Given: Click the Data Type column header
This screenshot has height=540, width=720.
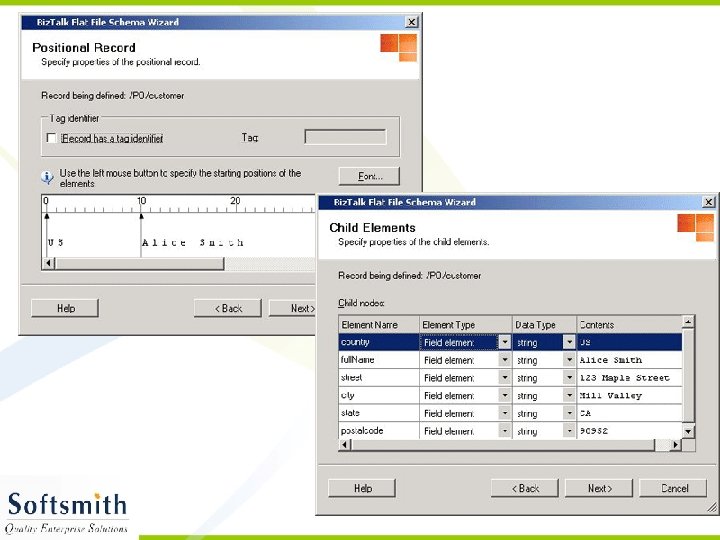Looking at the screenshot, I should (x=544, y=325).
